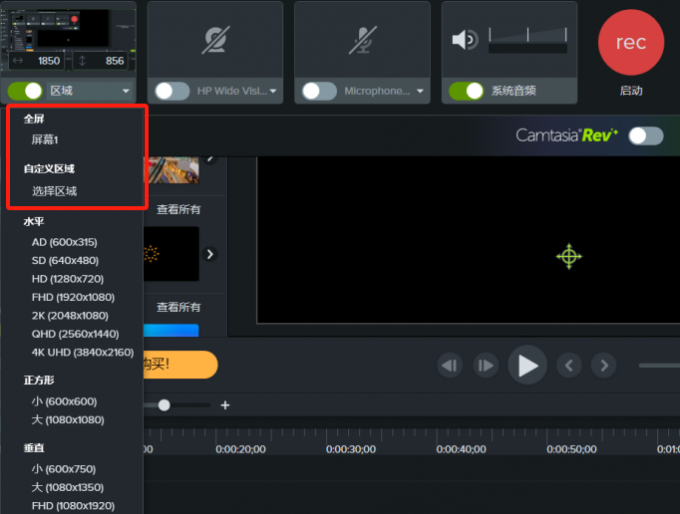
Task: Select square 小 (600x600) preset
Action: coord(64,401)
